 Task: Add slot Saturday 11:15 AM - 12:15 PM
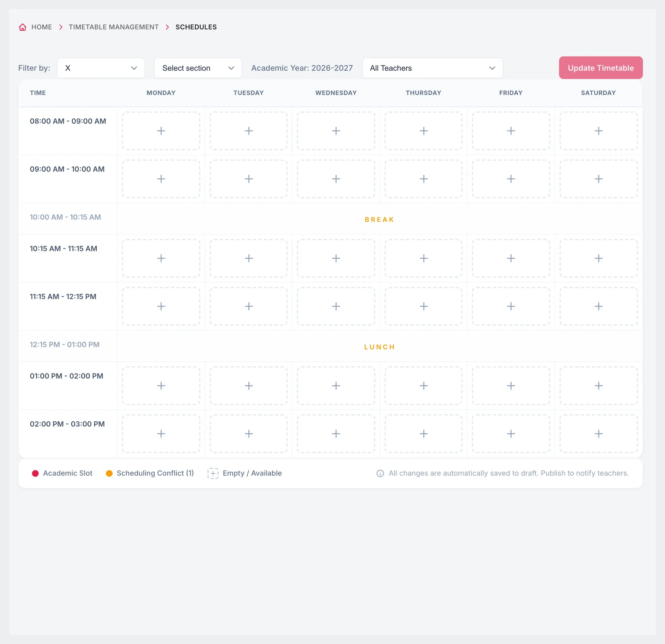click(598, 306)
